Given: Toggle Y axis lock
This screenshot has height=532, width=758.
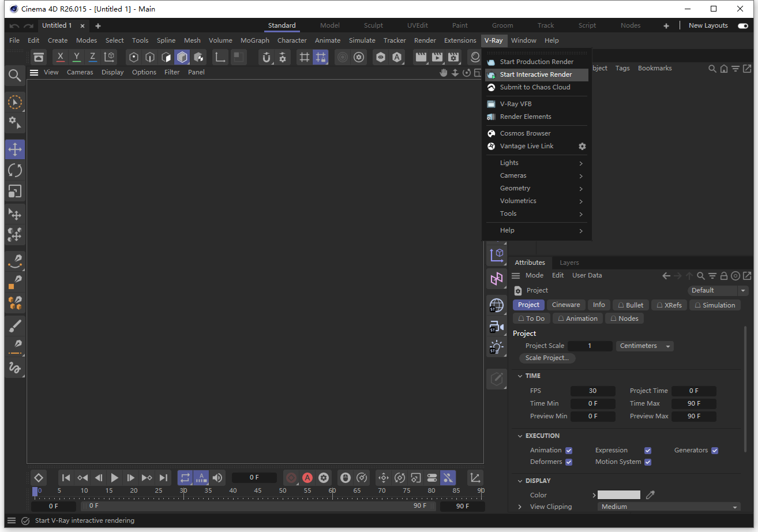Looking at the screenshot, I should click(x=76, y=57).
